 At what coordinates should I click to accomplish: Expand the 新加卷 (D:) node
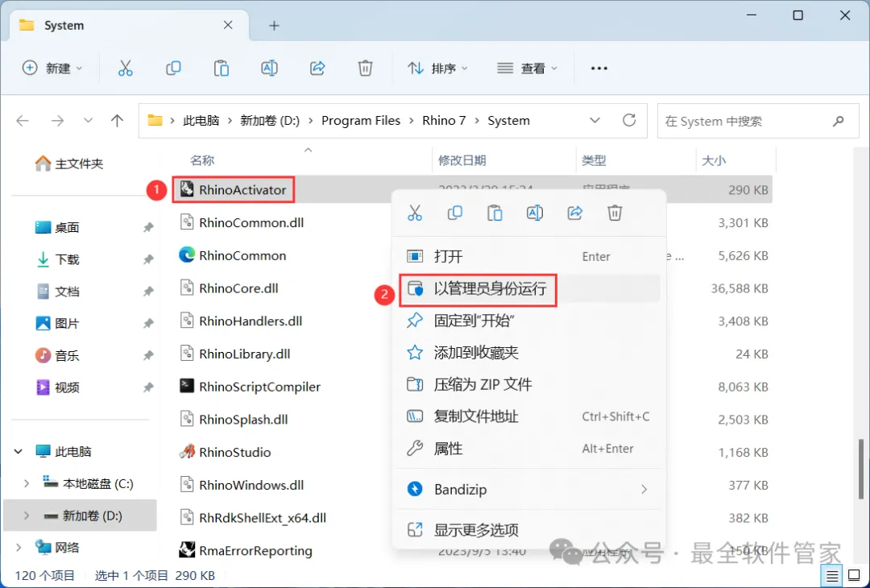(x=26, y=516)
